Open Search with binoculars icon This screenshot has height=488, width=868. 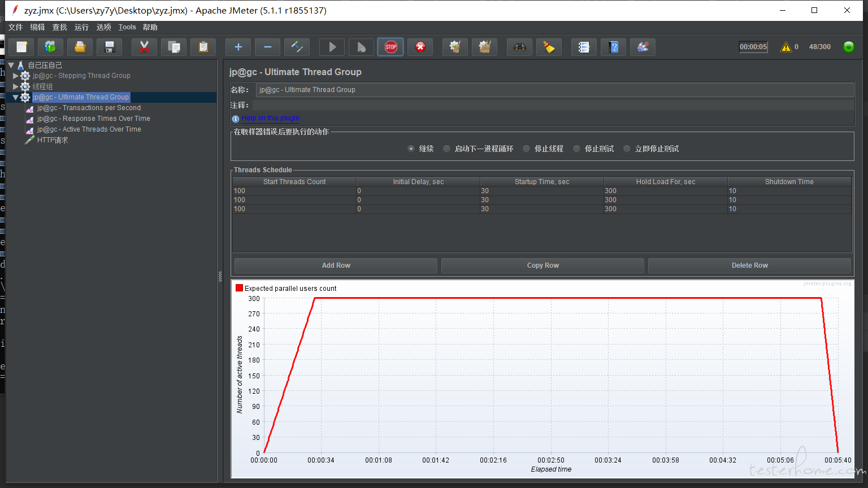(x=520, y=47)
